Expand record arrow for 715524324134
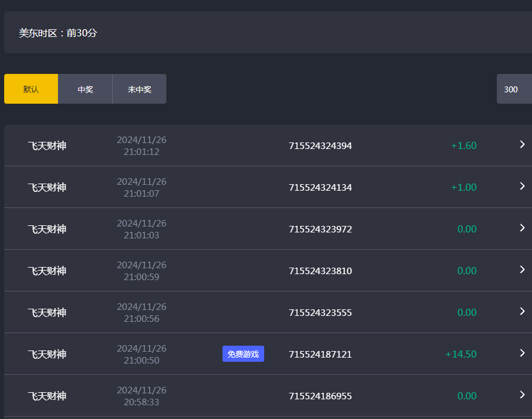Screen dimensions: 532x419 click(522, 187)
